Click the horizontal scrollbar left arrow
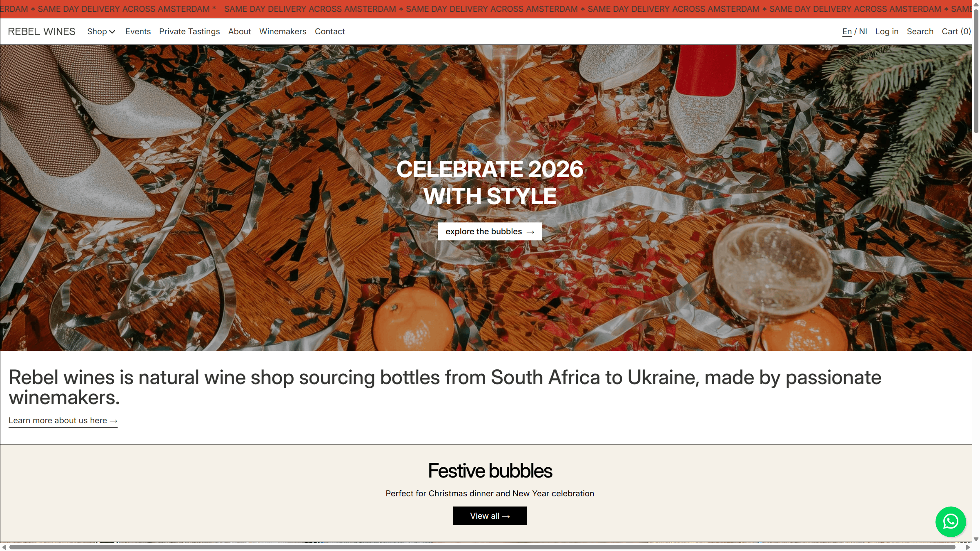The image size is (980, 551). tap(4, 547)
